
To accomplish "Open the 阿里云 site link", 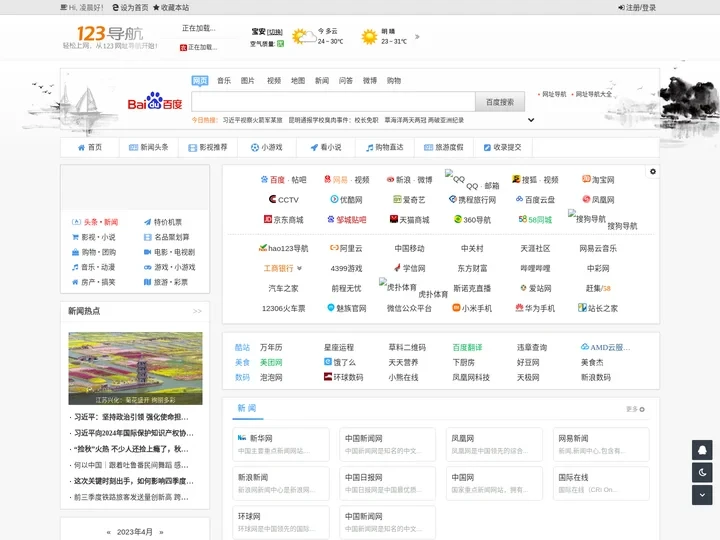I will [x=347, y=248].
